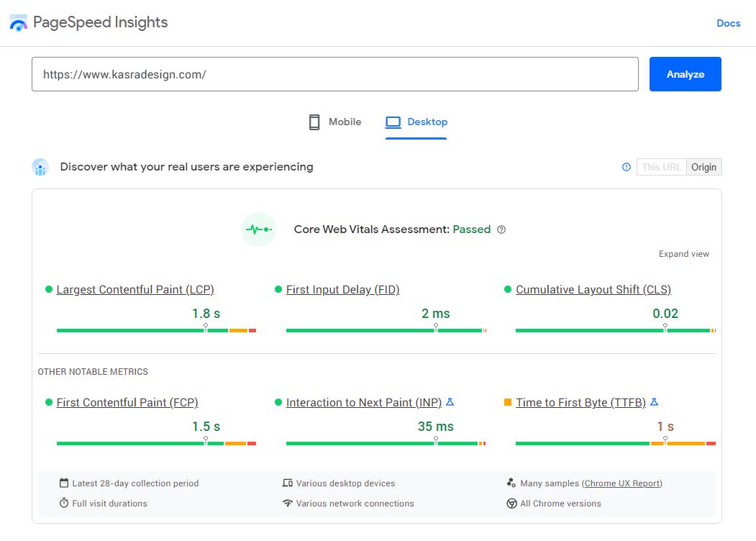Click Expand view to show metric details

pos(683,253)
